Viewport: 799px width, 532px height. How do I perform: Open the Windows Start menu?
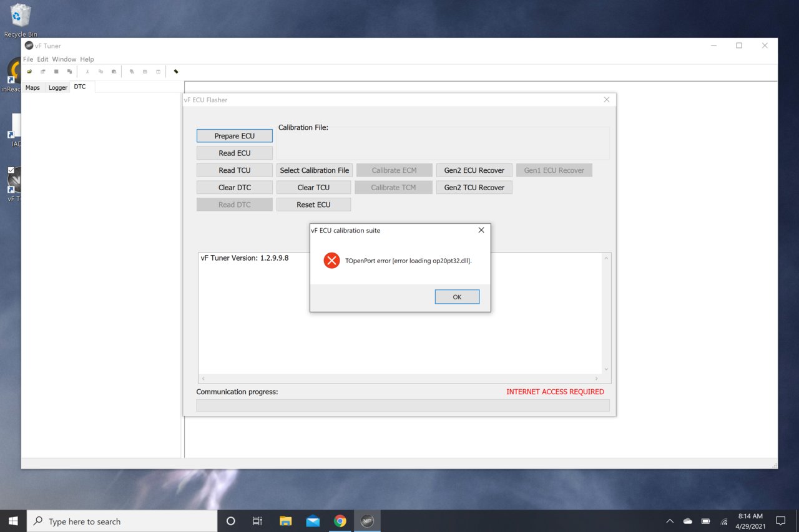coord(13,521)
